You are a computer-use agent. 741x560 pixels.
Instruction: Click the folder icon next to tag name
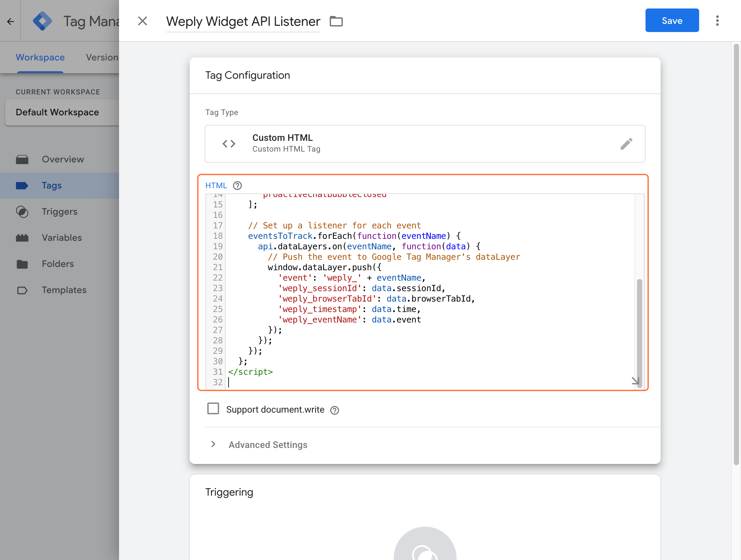click(x=336, y=22)
